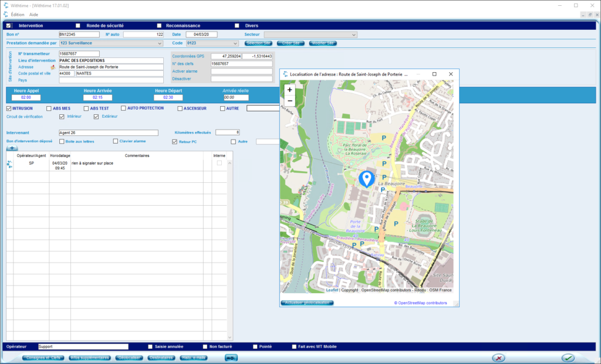
Task: Click the plus button above the comments table
Action: coord(12,148)
